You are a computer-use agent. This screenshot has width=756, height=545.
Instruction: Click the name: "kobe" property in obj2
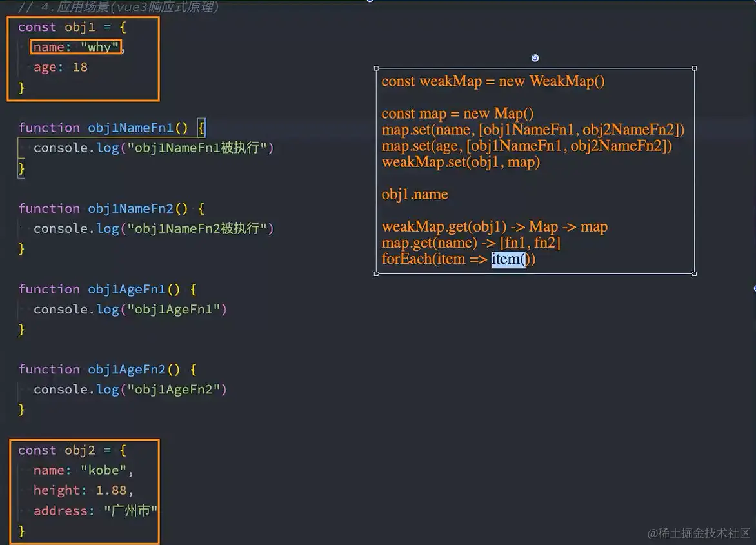[83, 470]
